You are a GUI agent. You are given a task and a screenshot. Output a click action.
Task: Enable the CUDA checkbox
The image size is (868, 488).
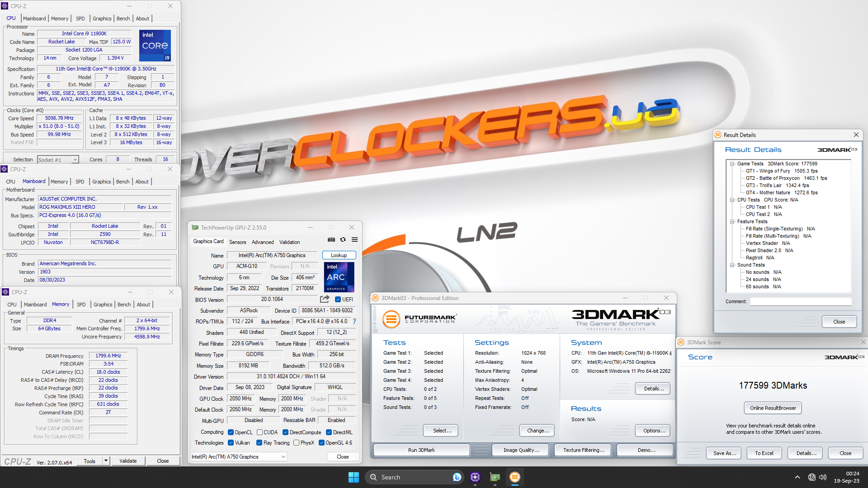[x=260, y=432]
